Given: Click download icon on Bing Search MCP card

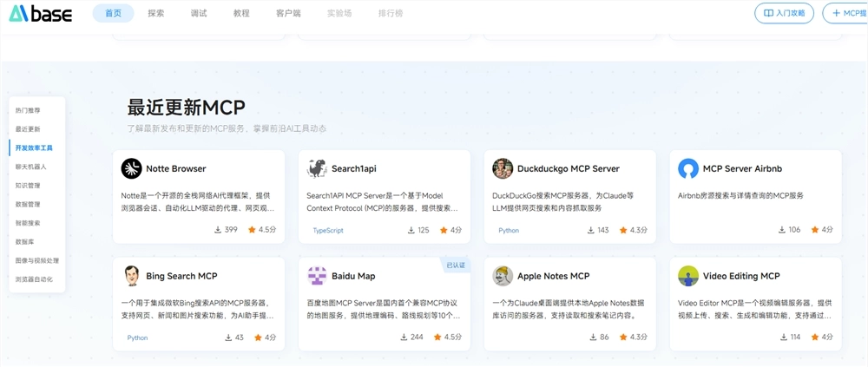Looking at the screenshot, I should coord(228,338).
